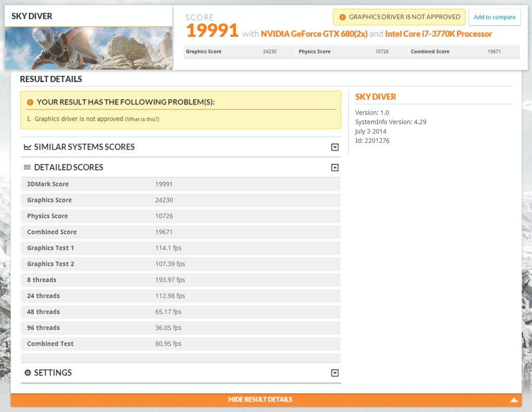This screenshot has width=532, height=412.
Task: Click the Settings section heading
Action: coord(53,373)
